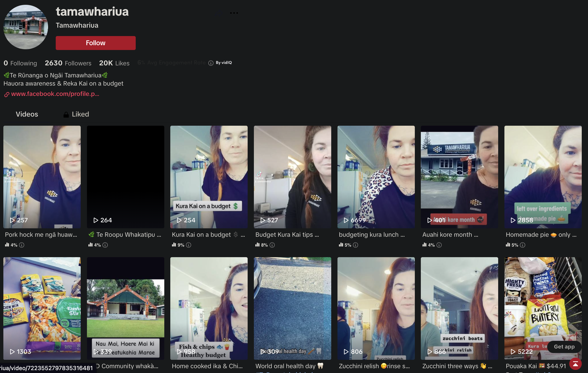Switch to the Videos tab

click(27, 114)
